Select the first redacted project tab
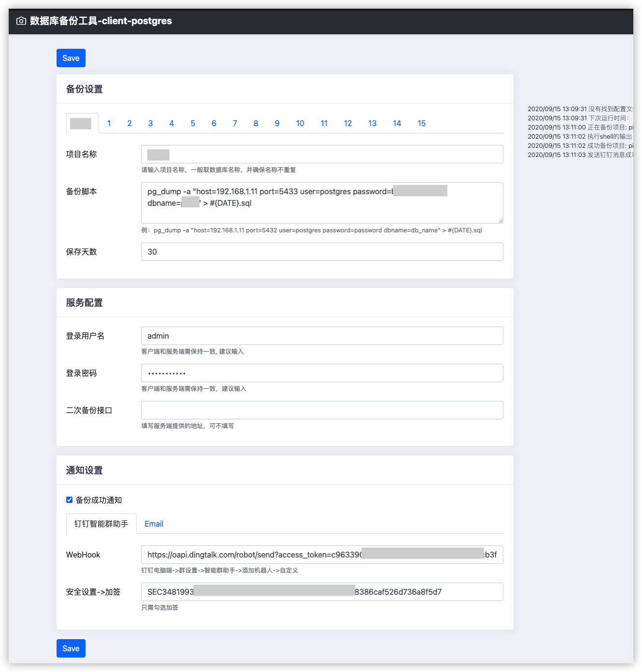 [x=82, y=123]
